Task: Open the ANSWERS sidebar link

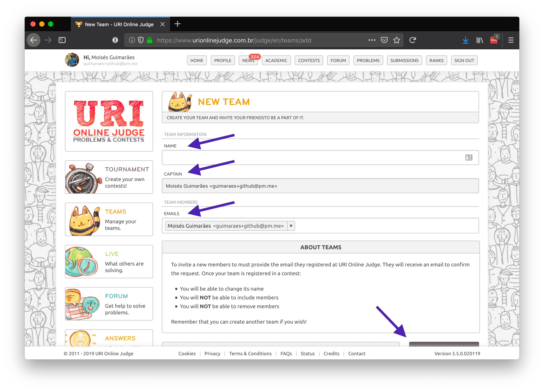Action: (x=120, y=338)
